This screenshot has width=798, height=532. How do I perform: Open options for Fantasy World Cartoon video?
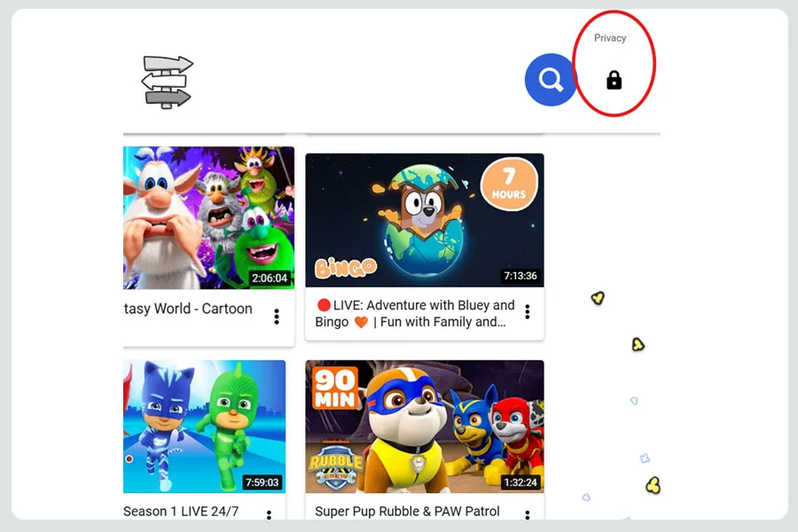coord(277,317)
